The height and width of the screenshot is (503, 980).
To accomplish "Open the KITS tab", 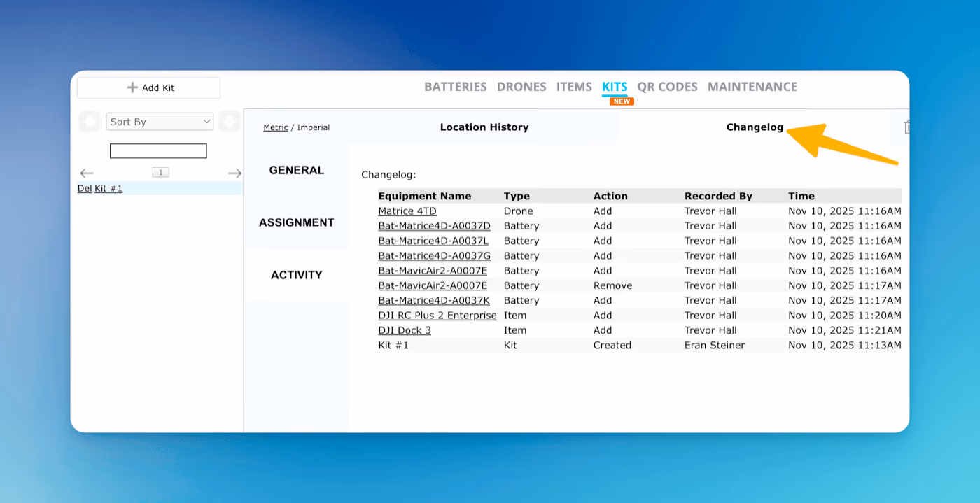I will 615,87.
